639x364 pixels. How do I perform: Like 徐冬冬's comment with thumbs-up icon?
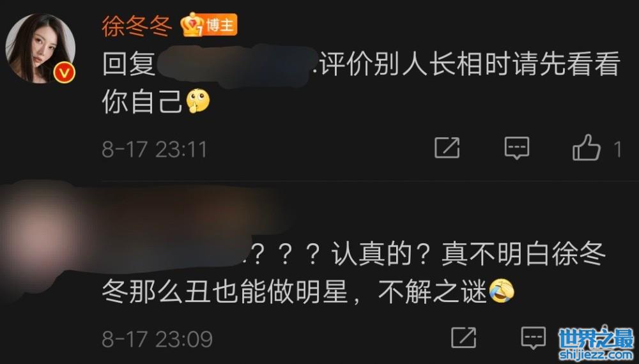point(587,148)
